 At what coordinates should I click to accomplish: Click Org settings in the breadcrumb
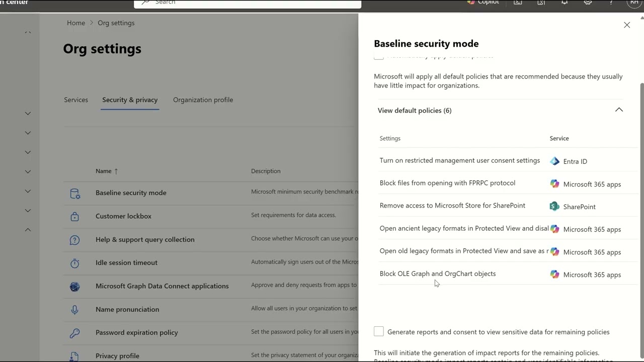coord(116,23)
